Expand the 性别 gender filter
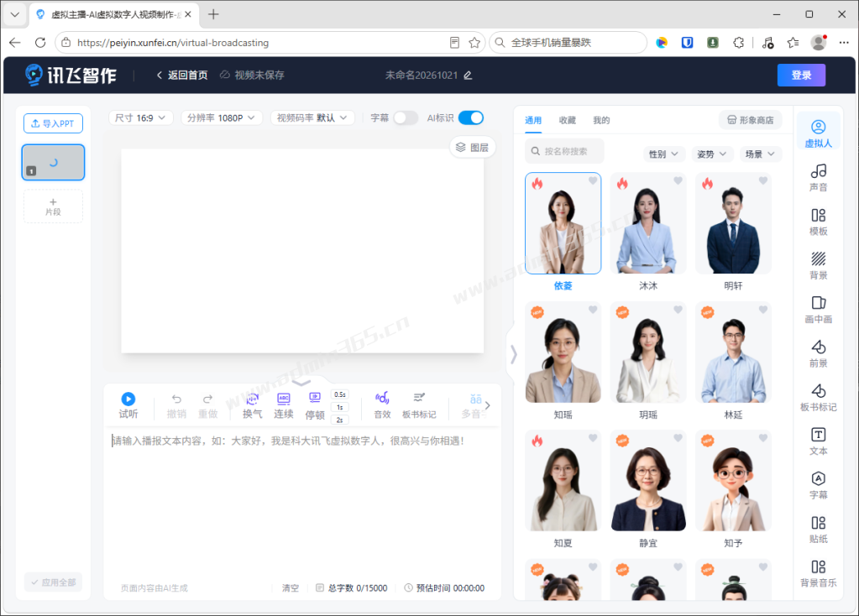 663,154
